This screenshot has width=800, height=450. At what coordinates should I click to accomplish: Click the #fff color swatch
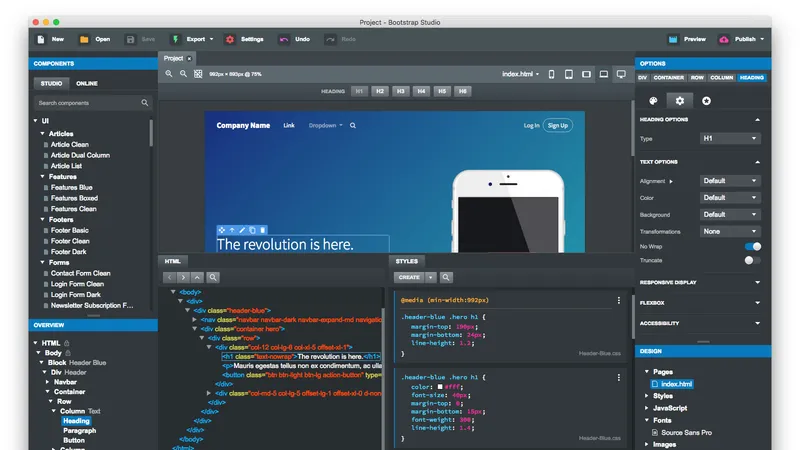440,387
